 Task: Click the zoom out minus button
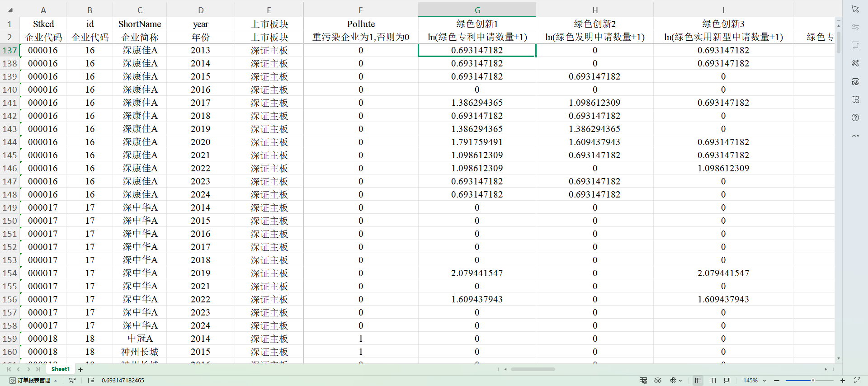pos(777,381)
